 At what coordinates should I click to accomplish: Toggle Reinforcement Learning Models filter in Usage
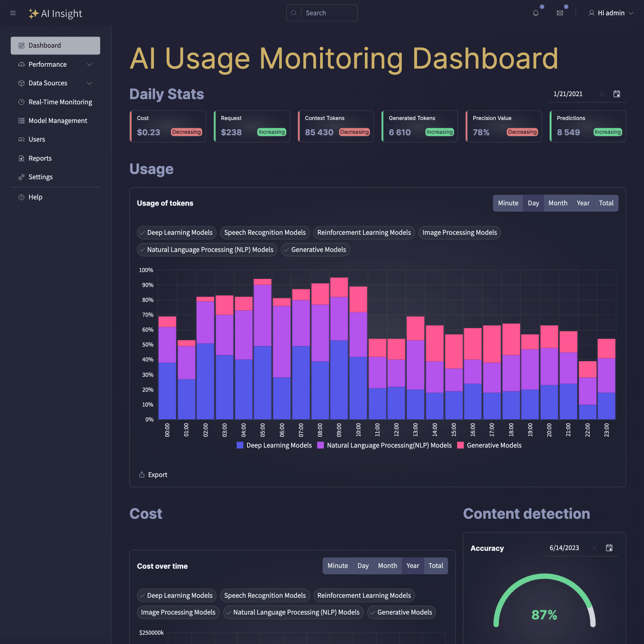[x=364, y=233]
